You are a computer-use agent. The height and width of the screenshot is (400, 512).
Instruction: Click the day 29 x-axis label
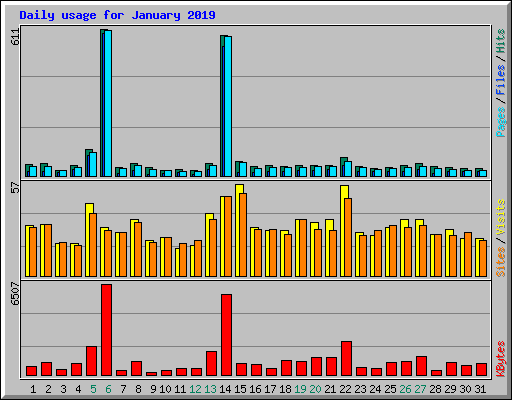pyautogui.click(x=450, y=389)
